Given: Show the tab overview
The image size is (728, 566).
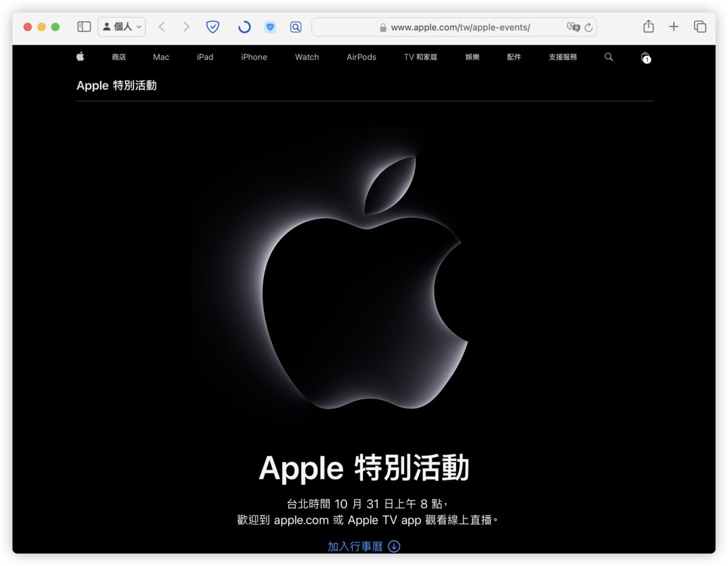Looking at the screenshot, I should (x=700, y=27).
